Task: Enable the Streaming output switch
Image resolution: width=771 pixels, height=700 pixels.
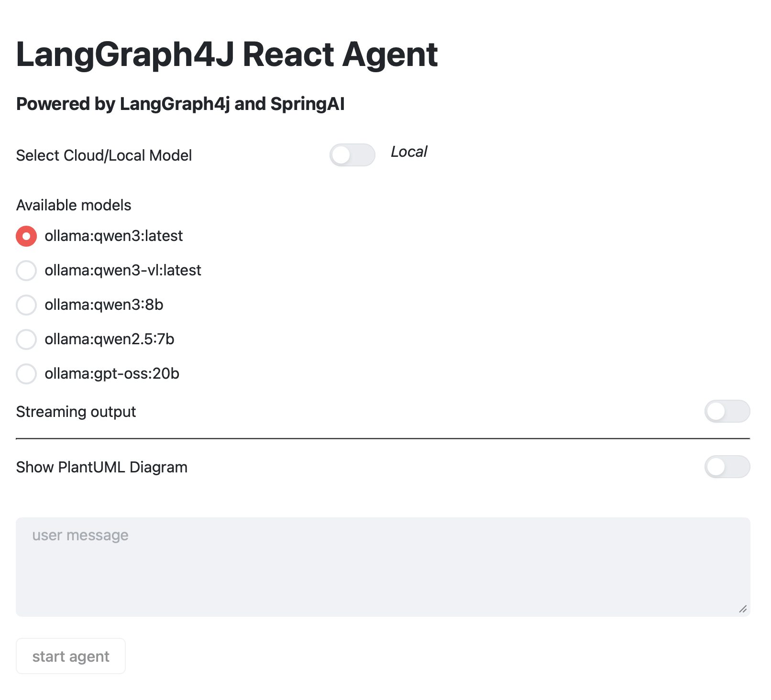Action: pos(727,412)
